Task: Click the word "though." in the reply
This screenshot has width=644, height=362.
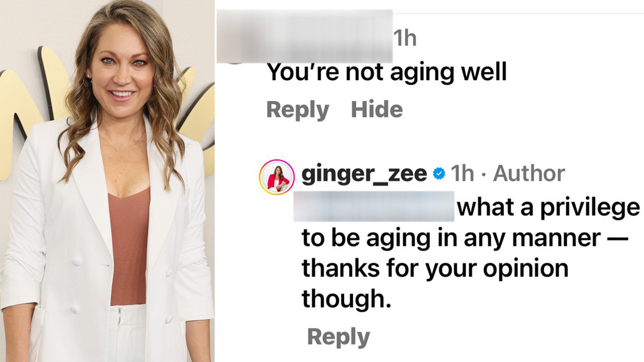Action: pyautogui.click(x=346, y=299)
